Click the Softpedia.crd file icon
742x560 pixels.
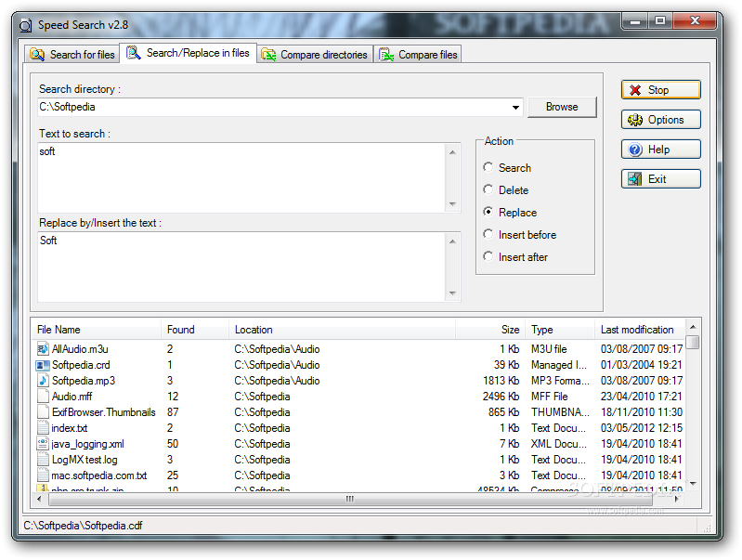(43, 365)
